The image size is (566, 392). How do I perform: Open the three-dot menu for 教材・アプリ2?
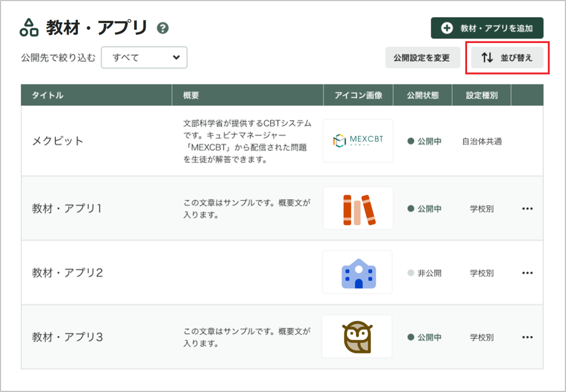[x=527, y=273]
